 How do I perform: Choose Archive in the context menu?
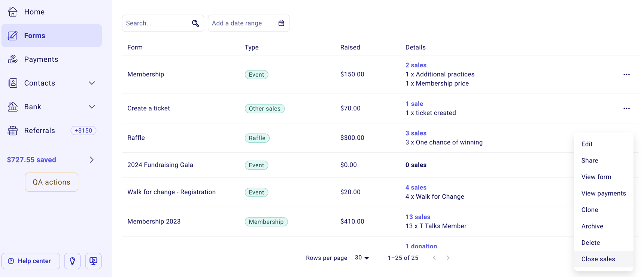tap(592, 226)
